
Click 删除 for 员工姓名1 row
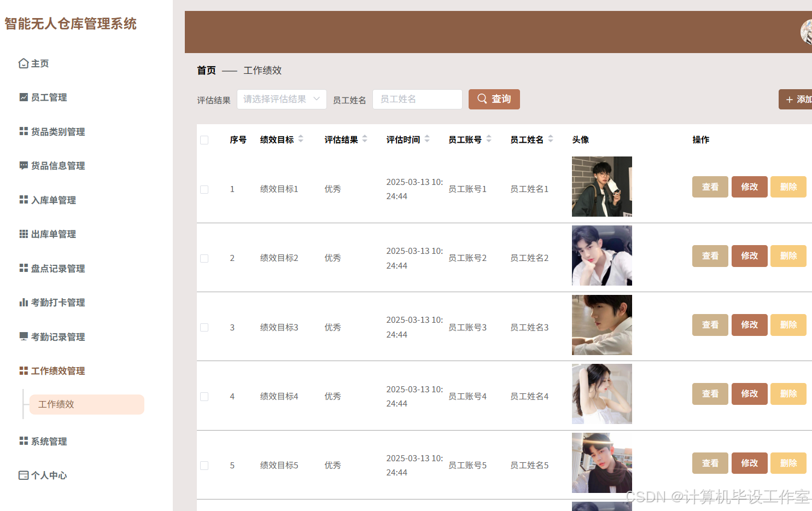(788, 187)
